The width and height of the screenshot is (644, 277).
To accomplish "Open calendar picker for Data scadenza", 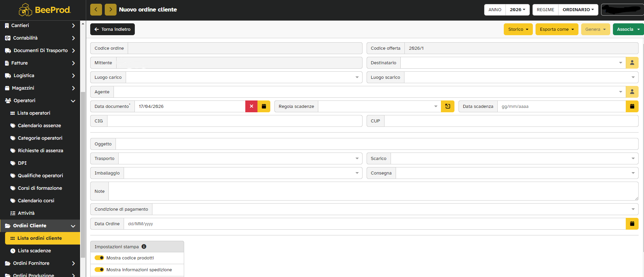I will coord(632,106).
